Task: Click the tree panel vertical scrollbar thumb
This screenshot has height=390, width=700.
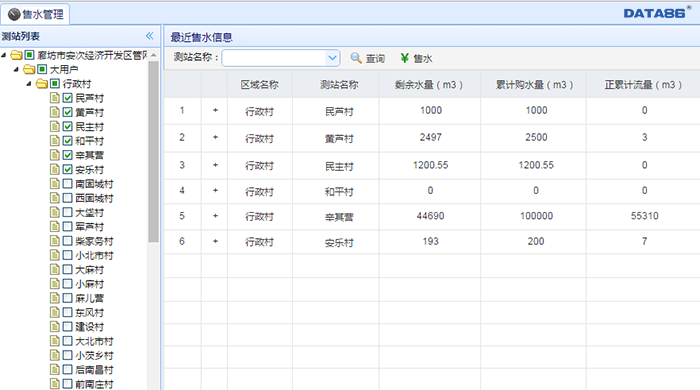Action: click(x=154, y=152)
